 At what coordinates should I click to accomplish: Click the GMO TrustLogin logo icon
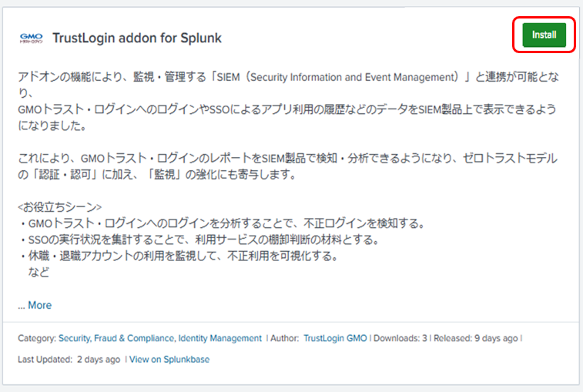pyautogui.click(x=32, y=38)
